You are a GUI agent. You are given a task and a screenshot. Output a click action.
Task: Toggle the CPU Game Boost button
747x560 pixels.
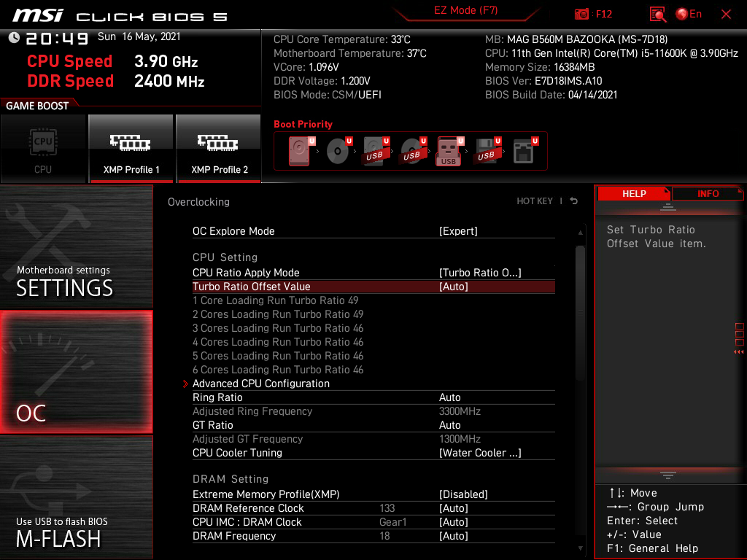pyautogui.click(x=43, y=149)
